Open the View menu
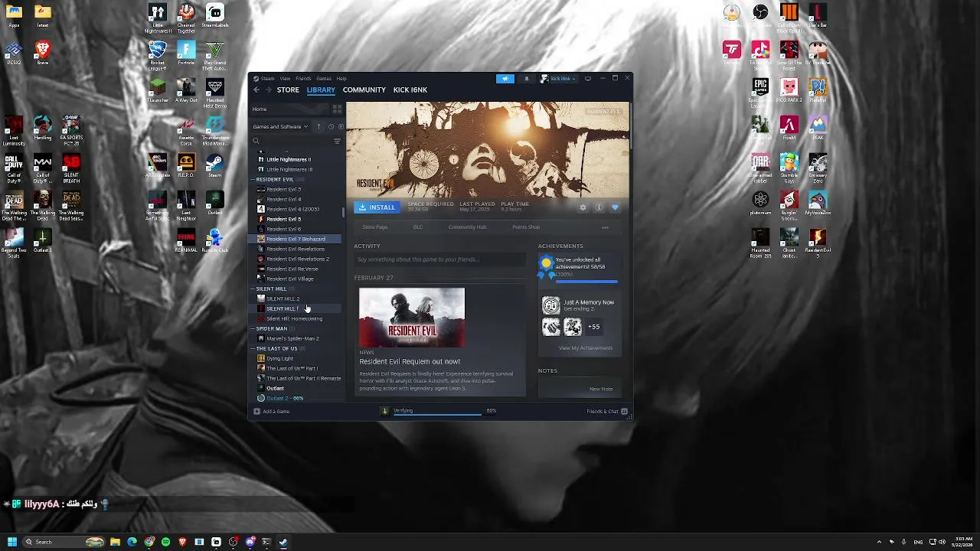980x551 pixels. (285, 78)
